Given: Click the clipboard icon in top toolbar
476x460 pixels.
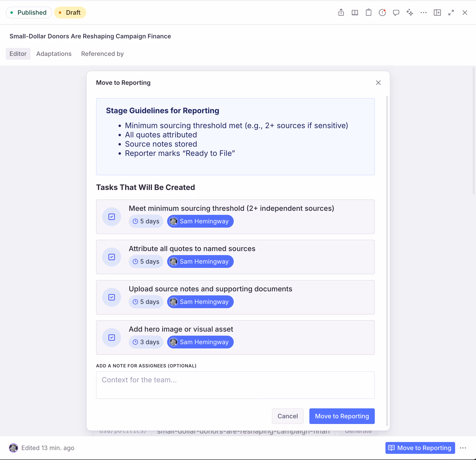Looking at the screenshot, I should pyautogui.click(x=368, y=13).
